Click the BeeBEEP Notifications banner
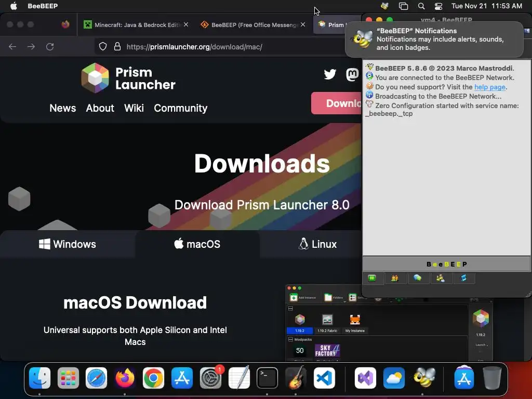532x399 pixels. pyautogui.click(x=434, y=39)
